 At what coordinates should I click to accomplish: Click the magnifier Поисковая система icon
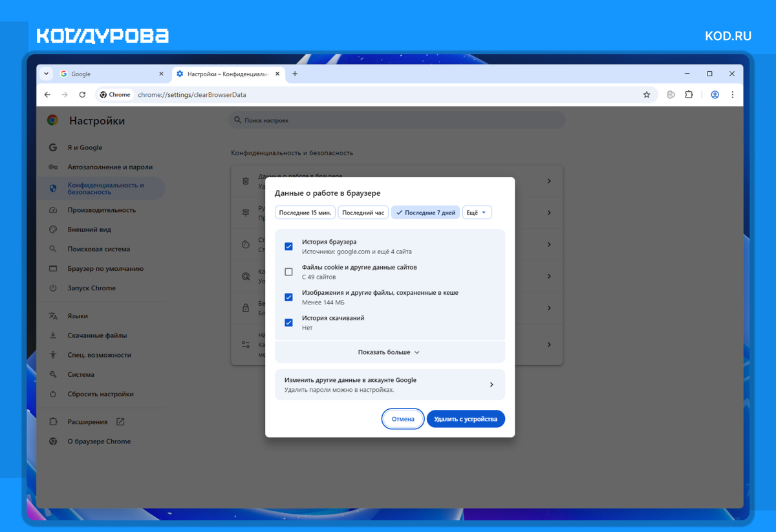point(53,249)
